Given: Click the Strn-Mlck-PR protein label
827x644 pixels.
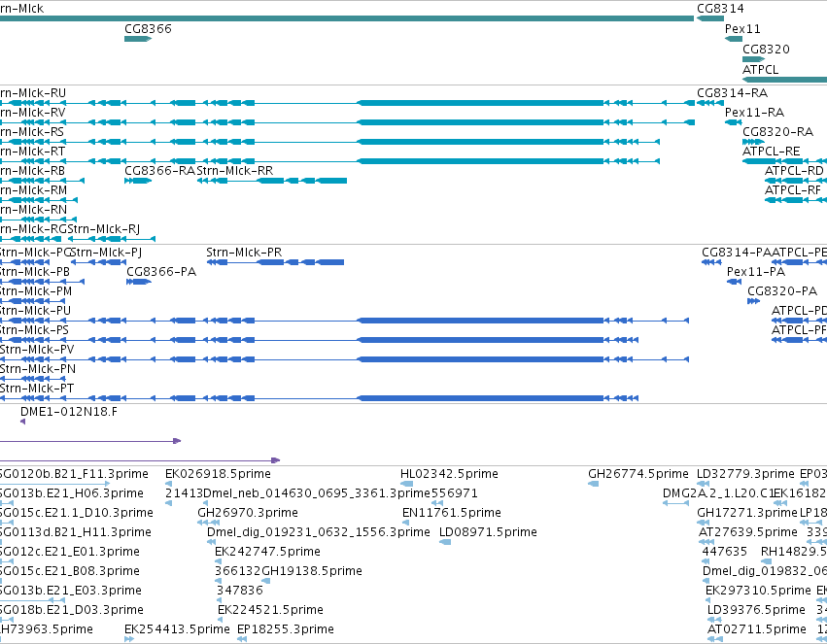Looking at the screenshot, I should 244,253.
